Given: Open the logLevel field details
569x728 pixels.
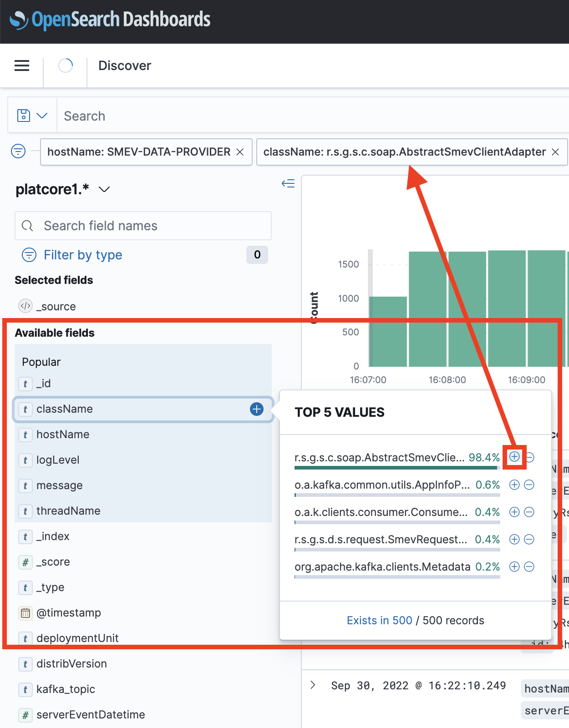Looking at the screenshot, I should tap(58, 460).
